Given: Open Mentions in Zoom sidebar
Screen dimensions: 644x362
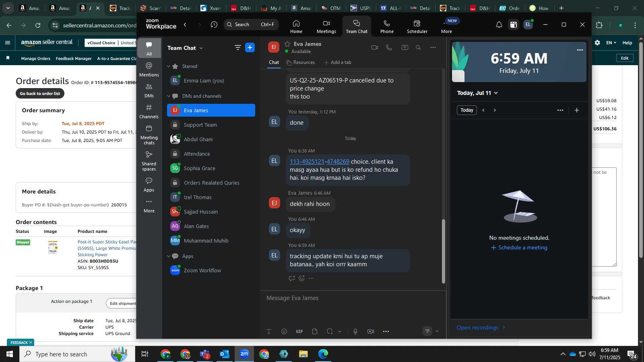Looking at the screenshot, I should (149, 69).
